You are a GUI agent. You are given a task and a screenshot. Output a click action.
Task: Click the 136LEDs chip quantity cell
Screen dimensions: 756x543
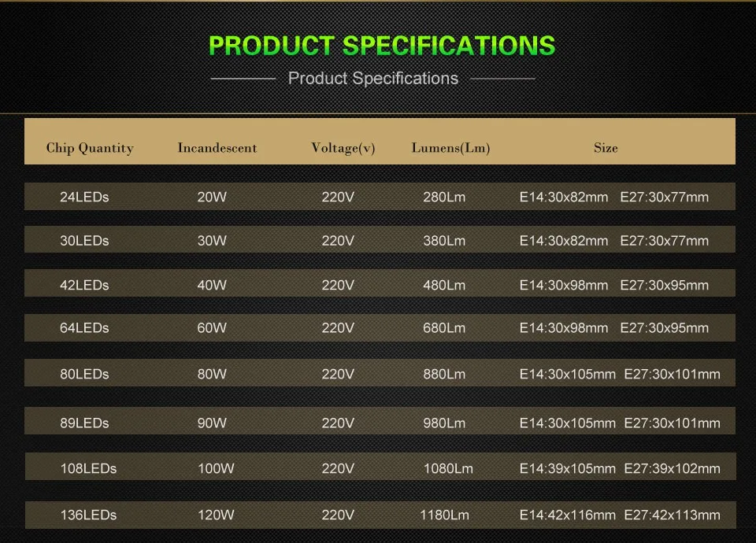(88, 515)
